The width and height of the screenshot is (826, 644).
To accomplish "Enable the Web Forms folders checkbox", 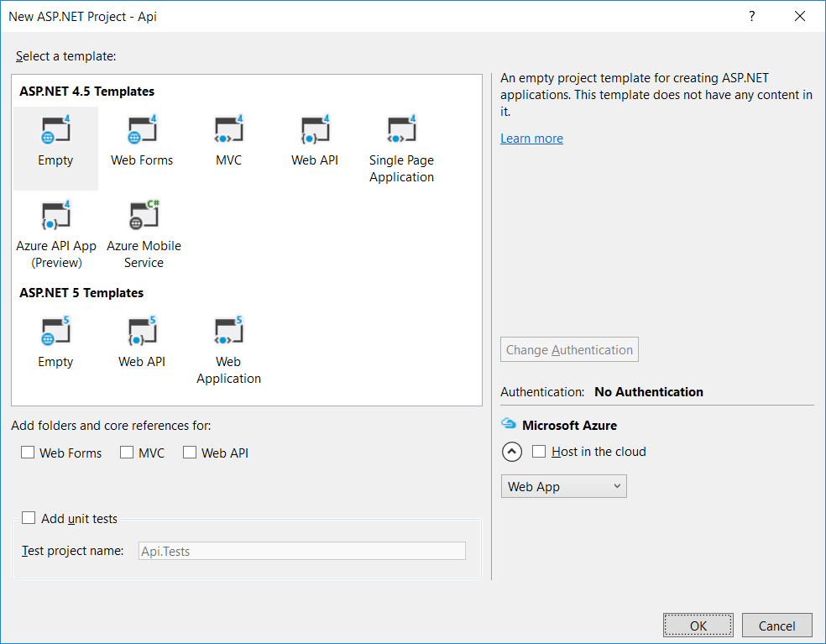I will coord(28,453).
